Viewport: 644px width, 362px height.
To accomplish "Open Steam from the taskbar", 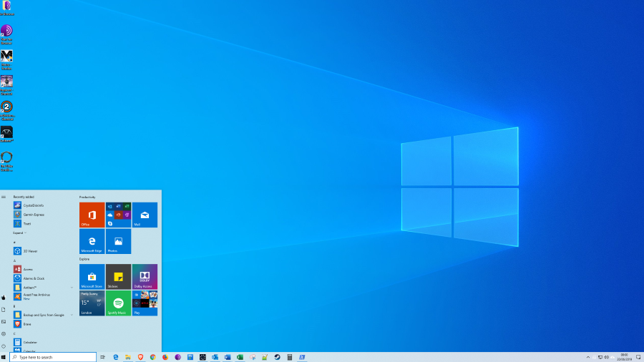I will pos(277,357).
